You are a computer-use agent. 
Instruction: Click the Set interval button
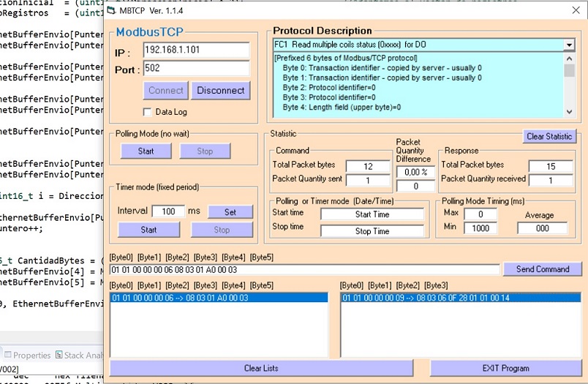click(x=230, y=212)
